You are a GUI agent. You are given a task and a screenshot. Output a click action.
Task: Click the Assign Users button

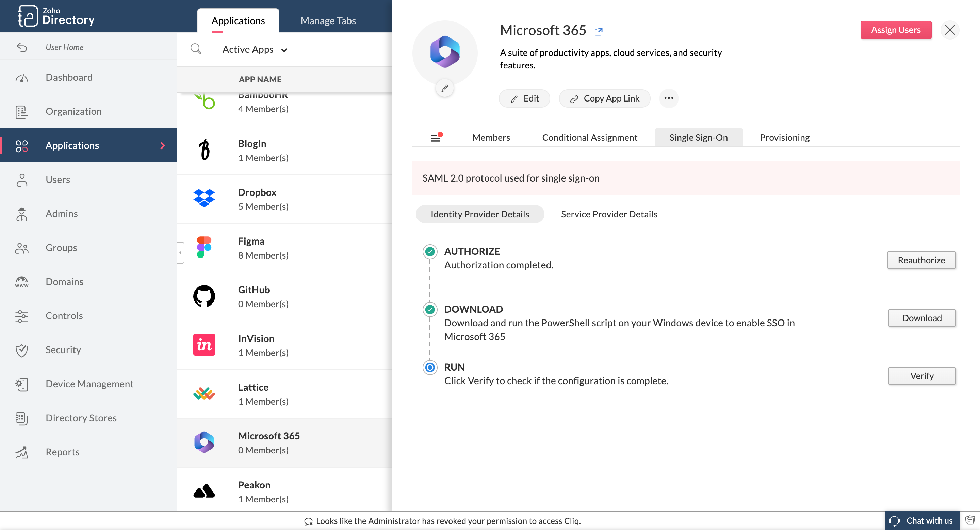pyautogui.click(x=896, y=30)
